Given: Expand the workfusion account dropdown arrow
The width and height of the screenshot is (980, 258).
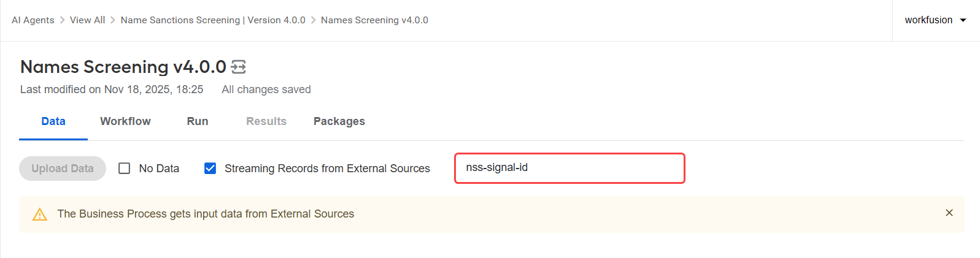Looking at the screenshot, I should tap(963, 20).
